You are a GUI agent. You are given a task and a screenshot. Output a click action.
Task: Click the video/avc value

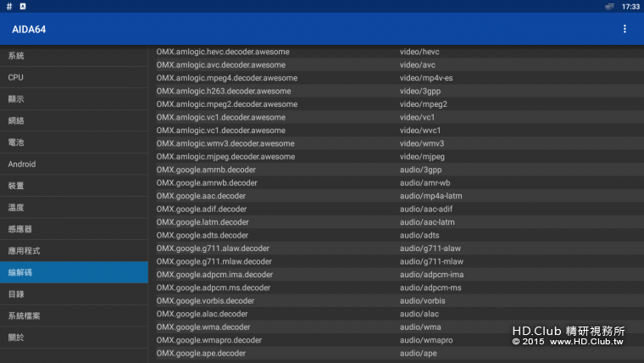(x=417, y=65)
